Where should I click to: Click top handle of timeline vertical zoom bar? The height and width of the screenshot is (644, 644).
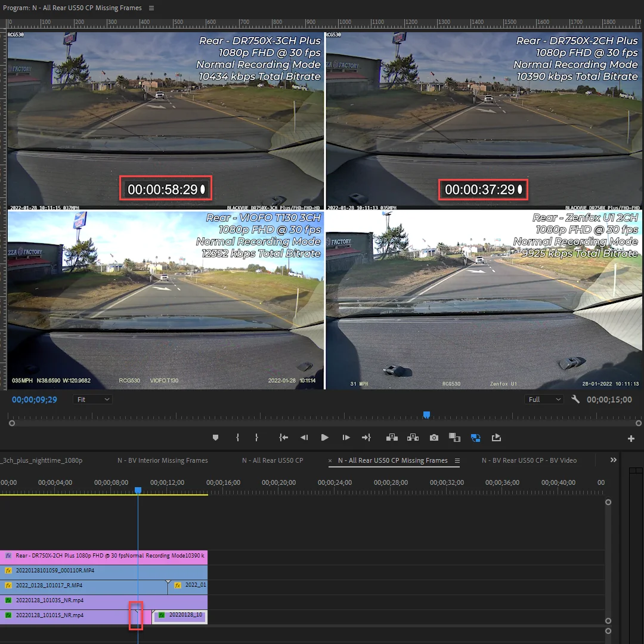pyautogui.click(x=608, y=502)
